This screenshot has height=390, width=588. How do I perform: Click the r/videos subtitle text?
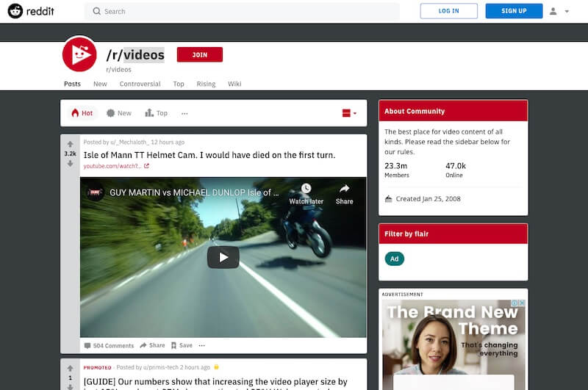click(118, 70)
